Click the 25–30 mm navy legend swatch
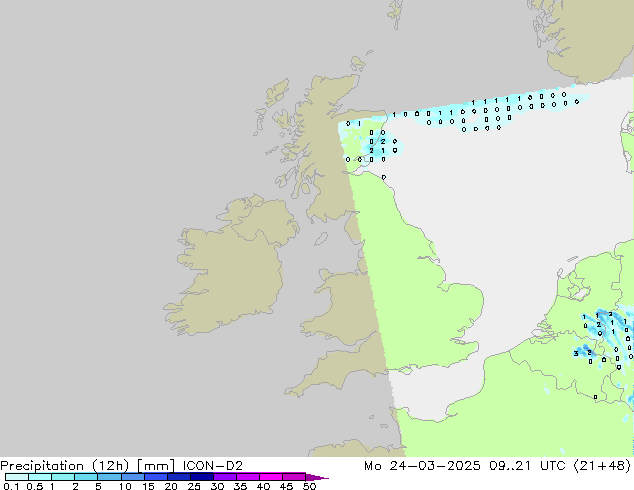This screenshot has width=634, height=490. (202, 477)
